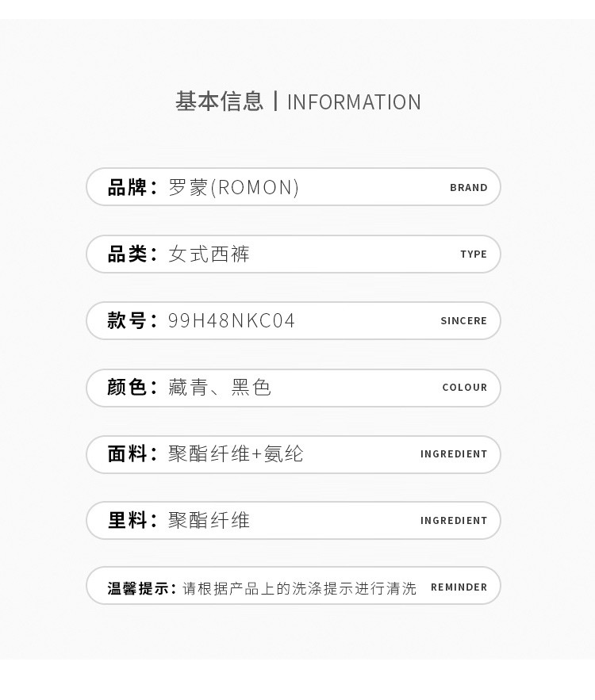
Task: Click the TYPE tag
Action: coord(474,254)
